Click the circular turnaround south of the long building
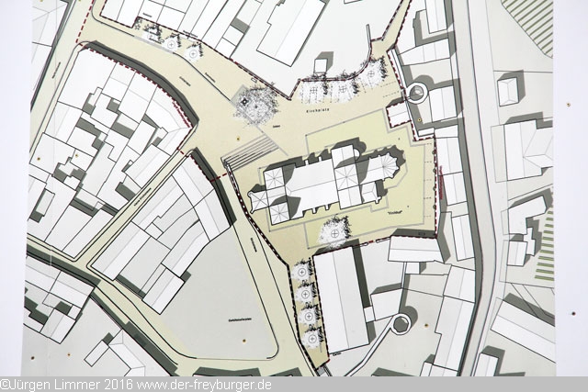The height and width of the screenshot is (392, 588). click(401, 325)
